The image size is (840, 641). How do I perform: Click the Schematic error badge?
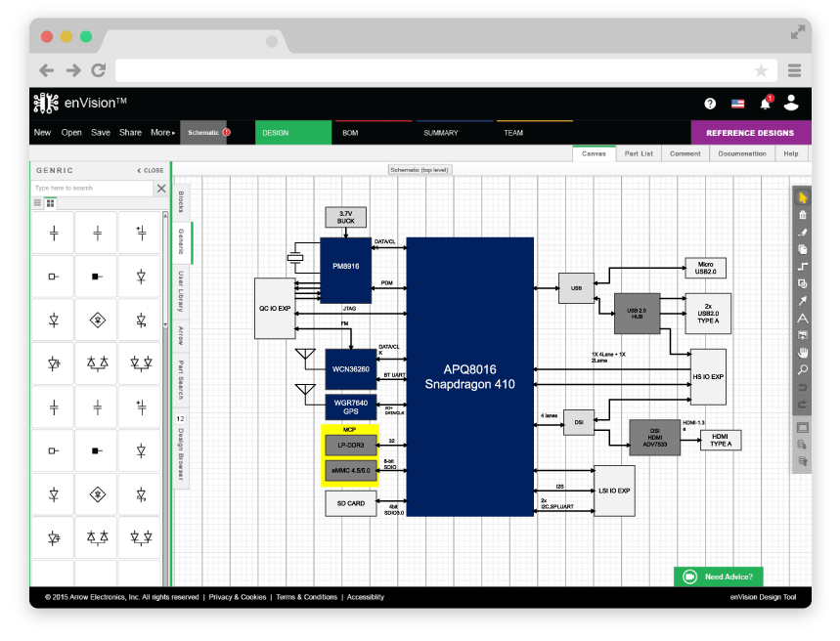(x=227, y=132)
